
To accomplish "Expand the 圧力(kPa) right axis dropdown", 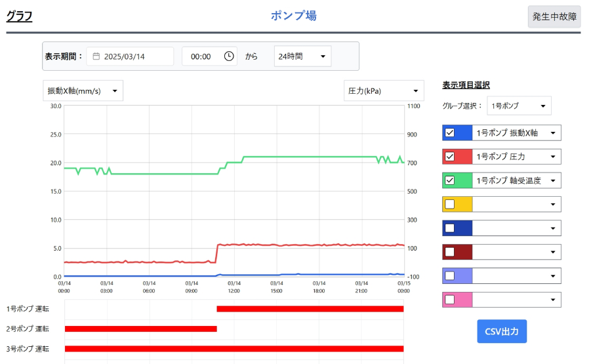I will click(x=384, y=91).
